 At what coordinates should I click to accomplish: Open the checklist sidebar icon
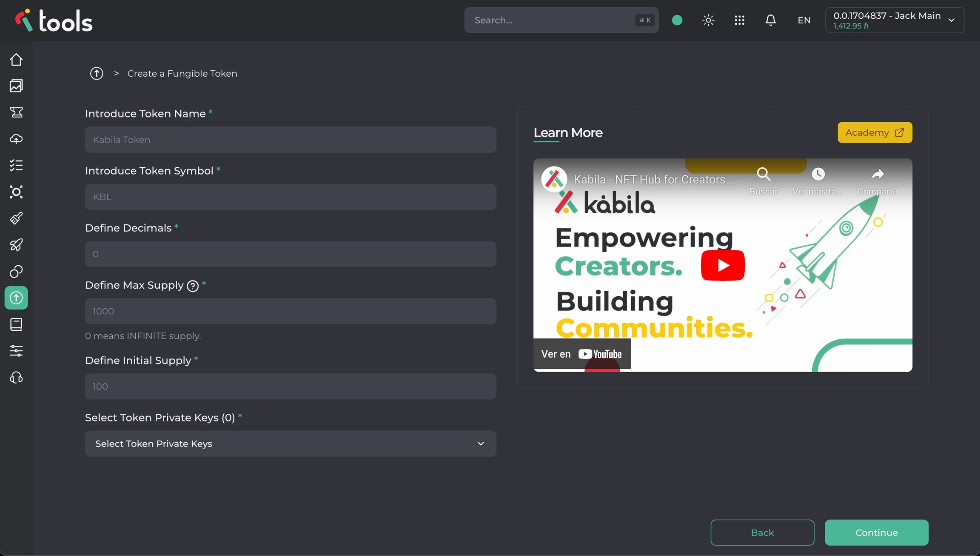coord(16,165)
